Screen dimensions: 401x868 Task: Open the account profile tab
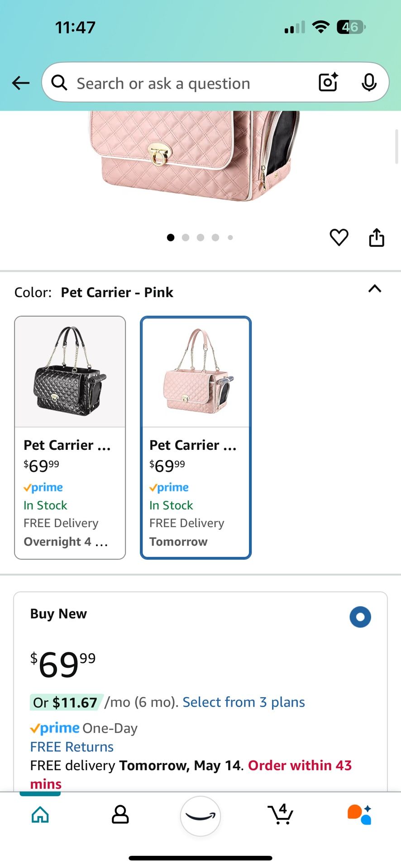[120, 815]
